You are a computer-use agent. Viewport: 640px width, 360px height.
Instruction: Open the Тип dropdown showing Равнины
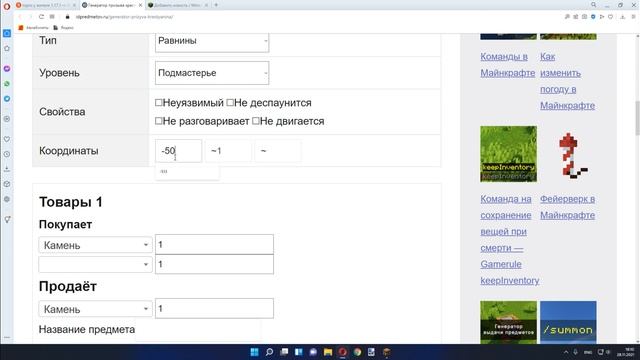click(212, 41)
